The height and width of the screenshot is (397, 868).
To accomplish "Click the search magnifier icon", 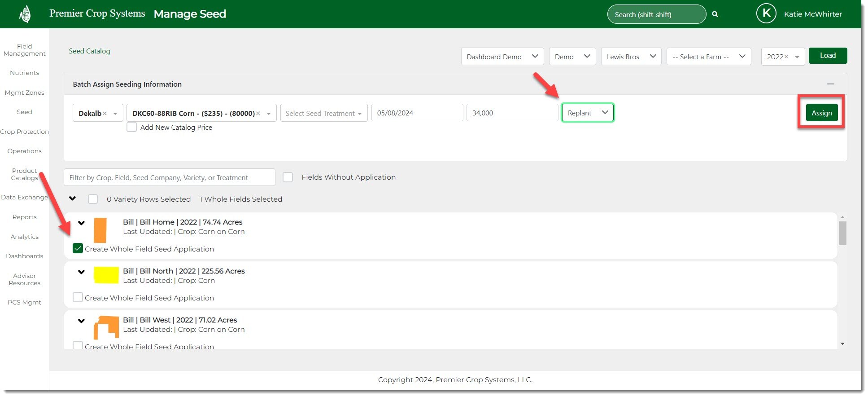I will coord(715,14).
